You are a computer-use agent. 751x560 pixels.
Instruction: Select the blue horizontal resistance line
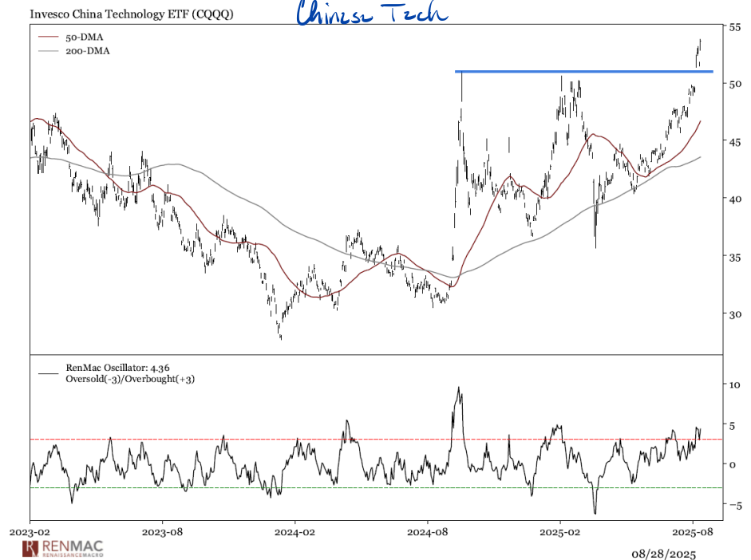click(x=583, y=72)
